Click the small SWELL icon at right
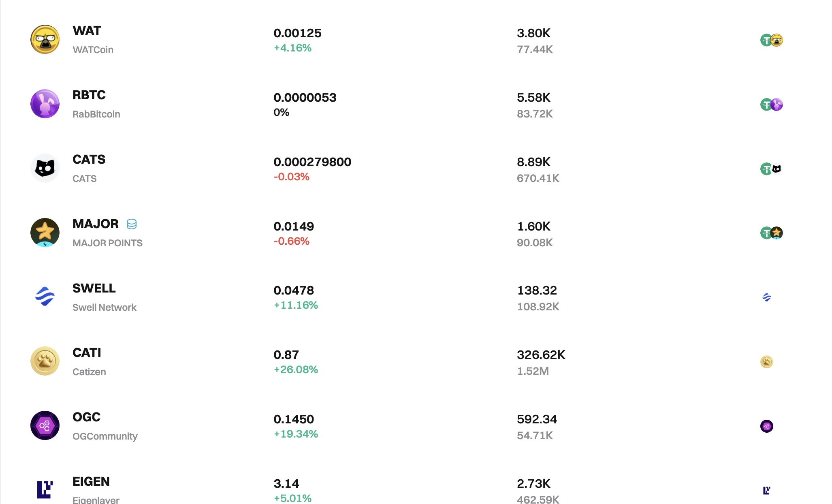This screenshot has height=504, width=832. 766,297
